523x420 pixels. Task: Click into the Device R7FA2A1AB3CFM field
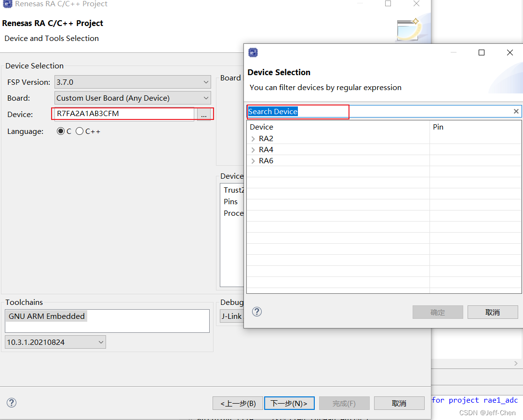pyautogui.click(x=124, y=114)
